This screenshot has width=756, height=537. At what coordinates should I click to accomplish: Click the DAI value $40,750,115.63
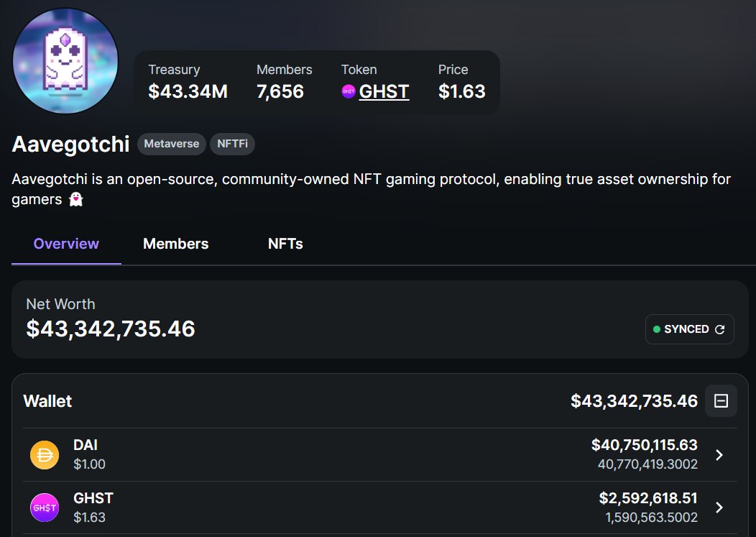point(644,444)
